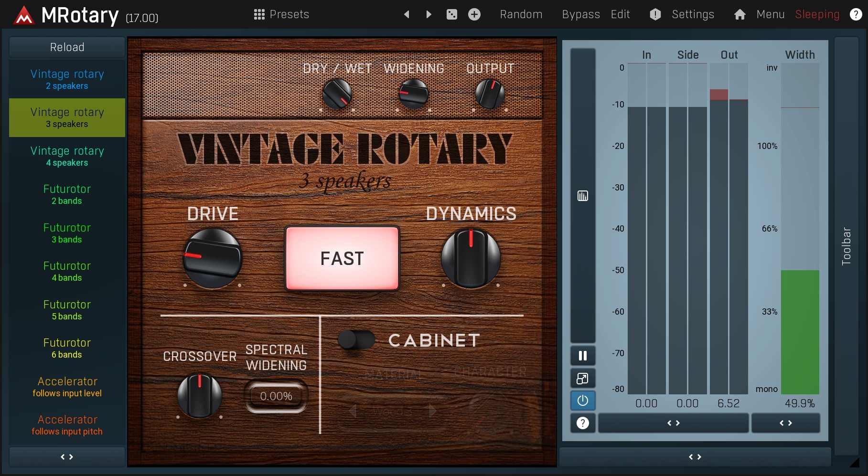Click the plus-circle icon in the top bar

click(474, 14)
